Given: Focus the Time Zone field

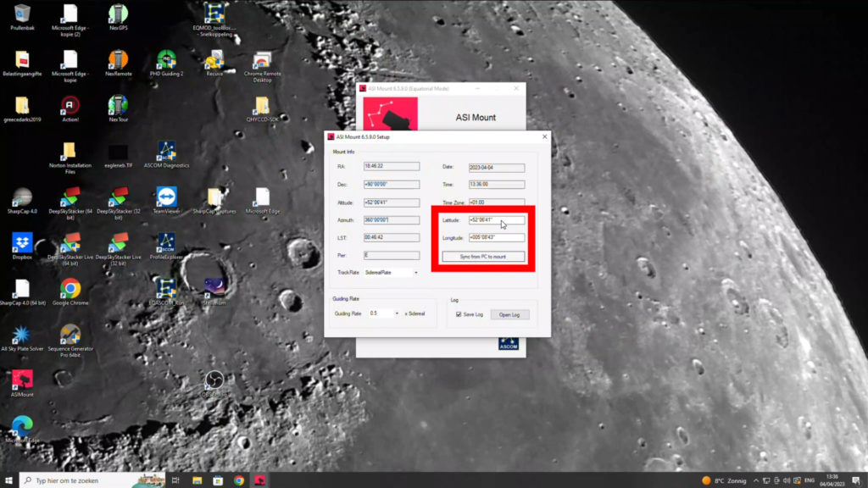Looking at the screenshot, I should 497,202.
